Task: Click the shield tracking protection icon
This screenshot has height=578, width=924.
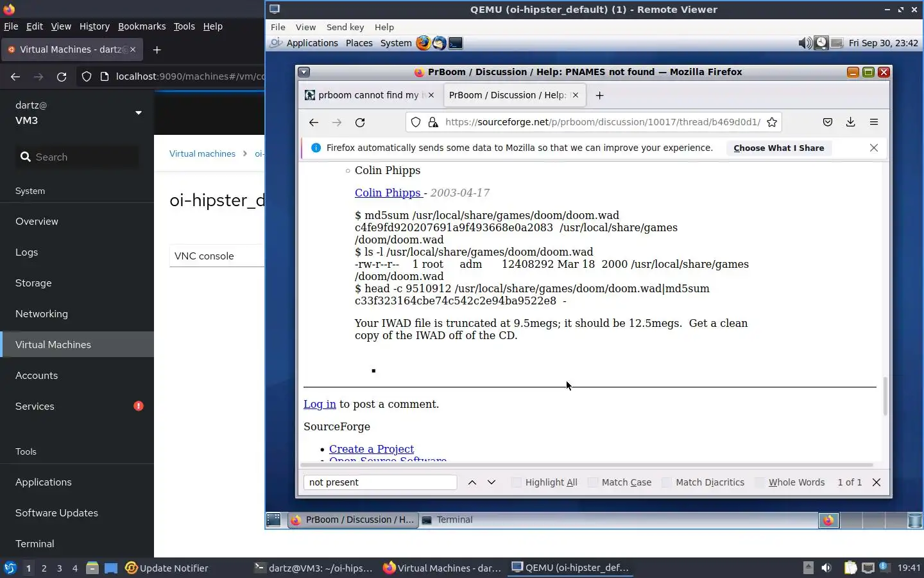Action: (416, 122)
